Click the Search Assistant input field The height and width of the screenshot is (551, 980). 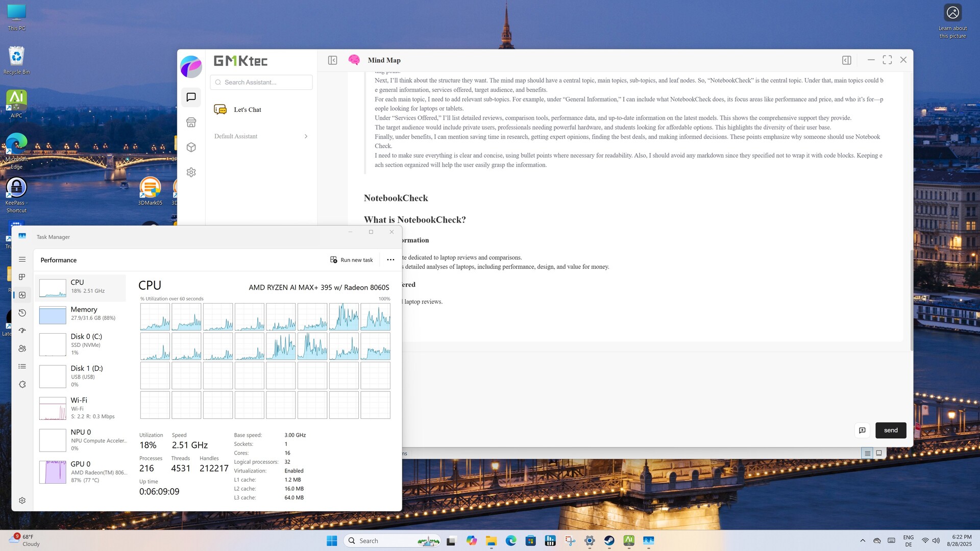tap(261, 82)
